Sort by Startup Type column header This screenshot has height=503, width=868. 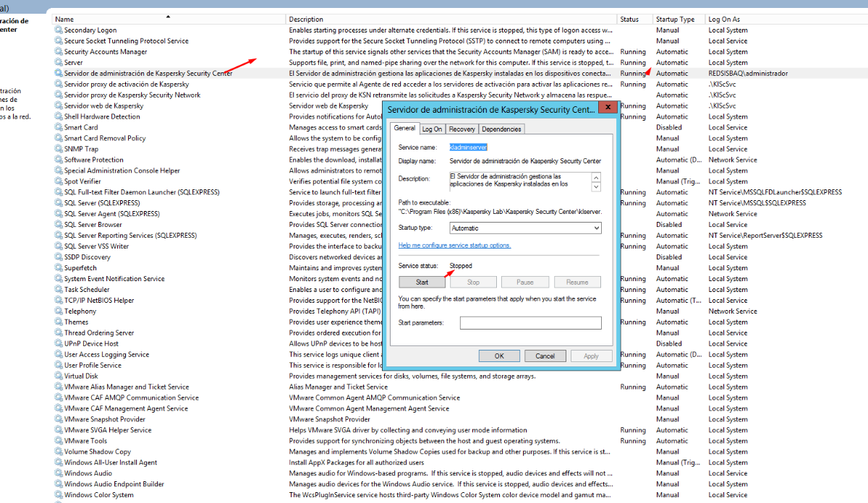click(678, 19)
